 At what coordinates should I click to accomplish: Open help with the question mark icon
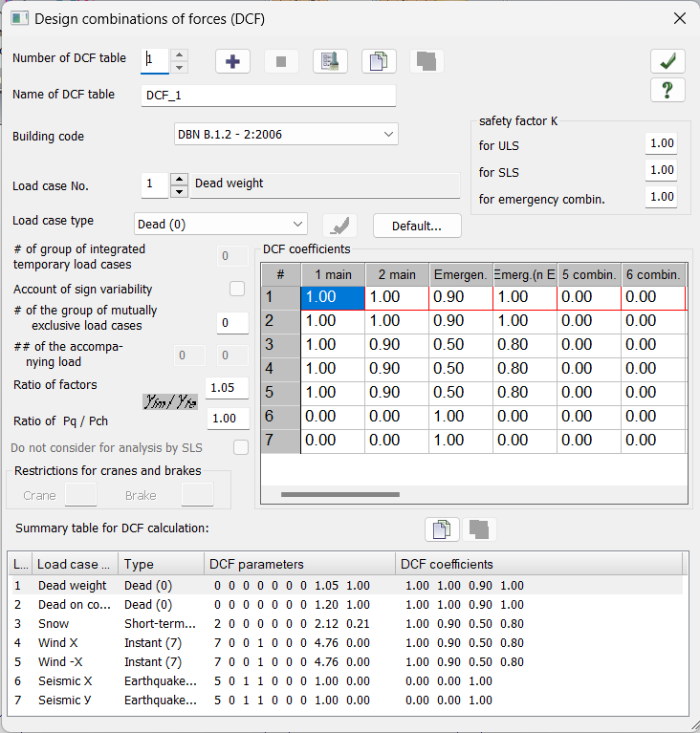667,90
